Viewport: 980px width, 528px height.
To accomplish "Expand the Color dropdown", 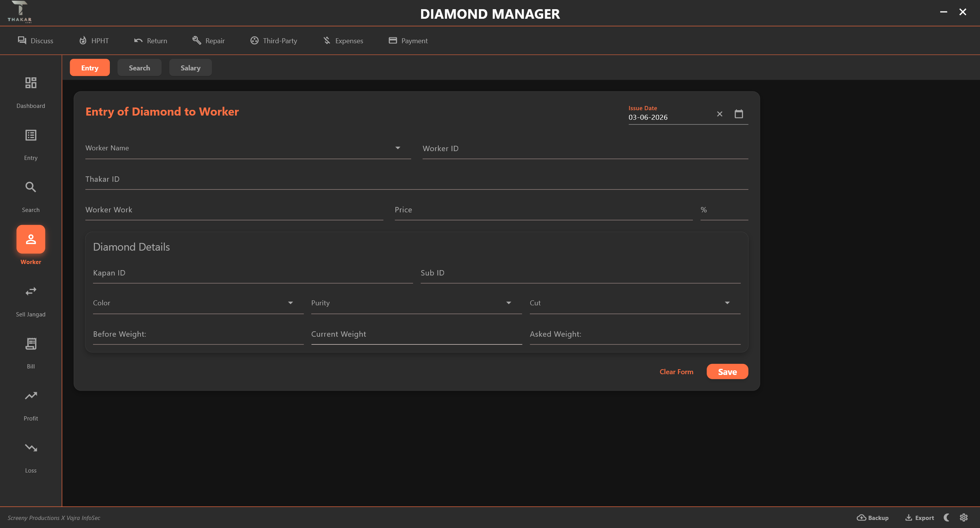I will point(291,303).
